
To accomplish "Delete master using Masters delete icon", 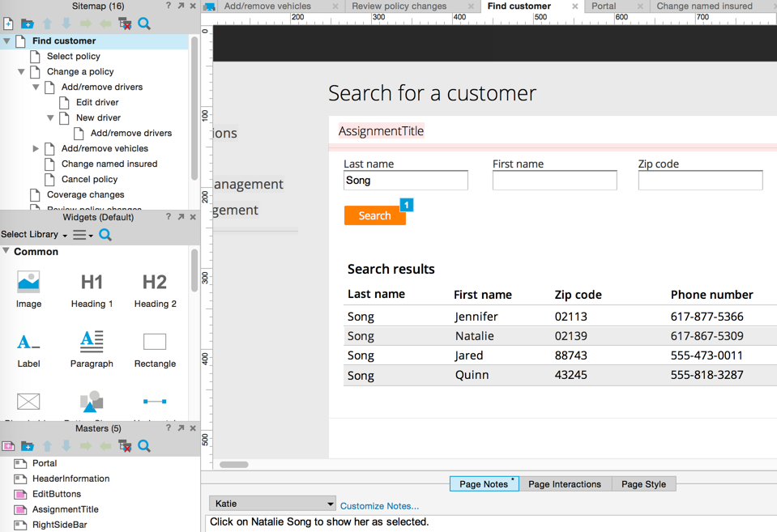I will click(x=125, y=446).
